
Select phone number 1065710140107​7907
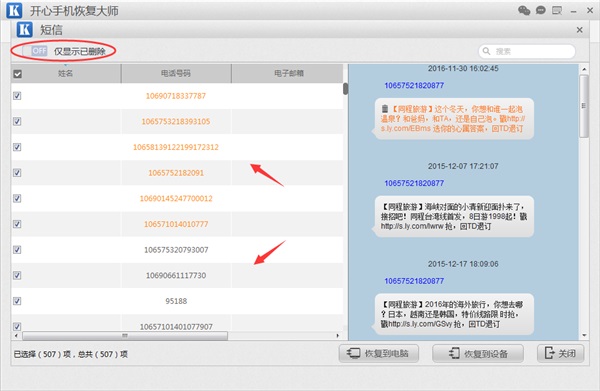point(176,326)
